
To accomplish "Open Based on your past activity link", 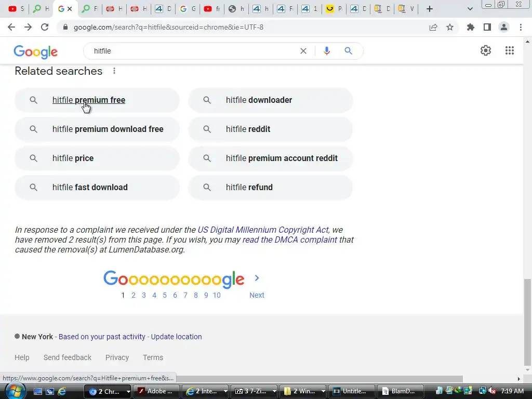I will [x=102, y=337].
